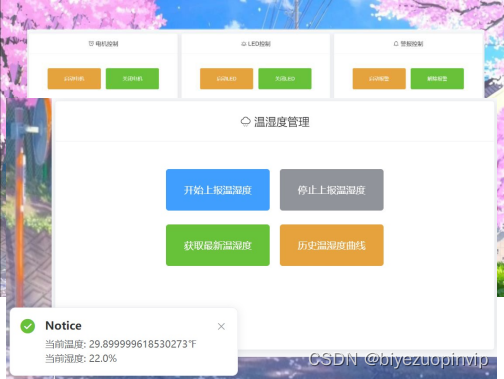The width and height of the screenshot is (504, 379).
Task: Click the cloud icon beside 温湿度管理
Action: click(x=246, y=122)
